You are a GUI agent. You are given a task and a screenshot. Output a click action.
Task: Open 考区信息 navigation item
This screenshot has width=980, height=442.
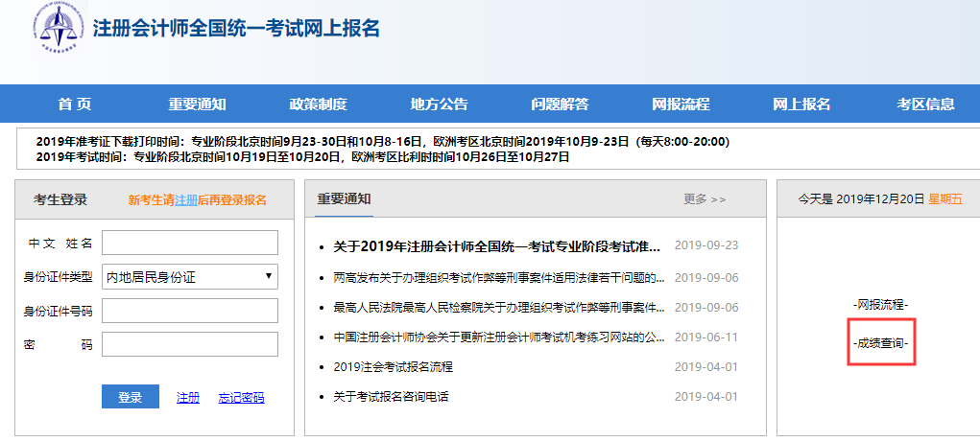pos(925,105)
